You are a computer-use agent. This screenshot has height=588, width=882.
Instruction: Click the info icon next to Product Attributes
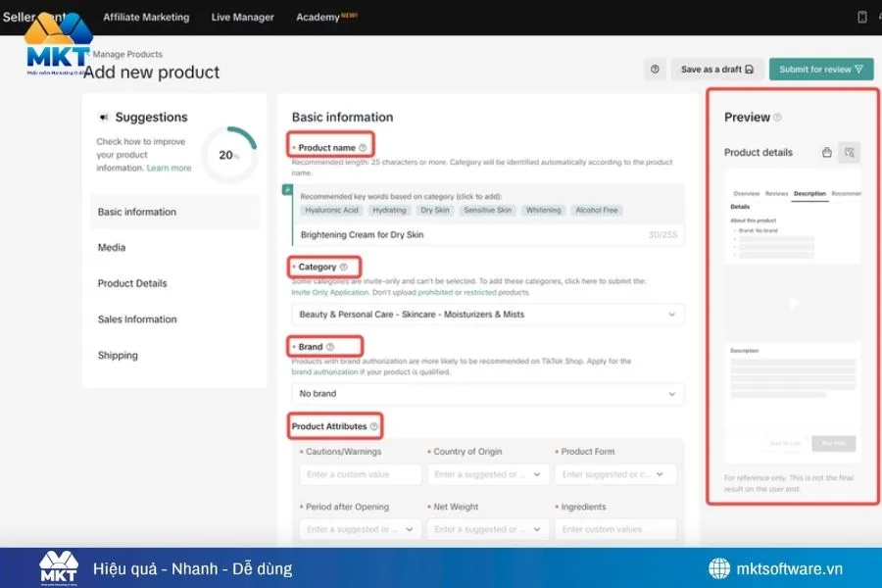pos(373,426)
